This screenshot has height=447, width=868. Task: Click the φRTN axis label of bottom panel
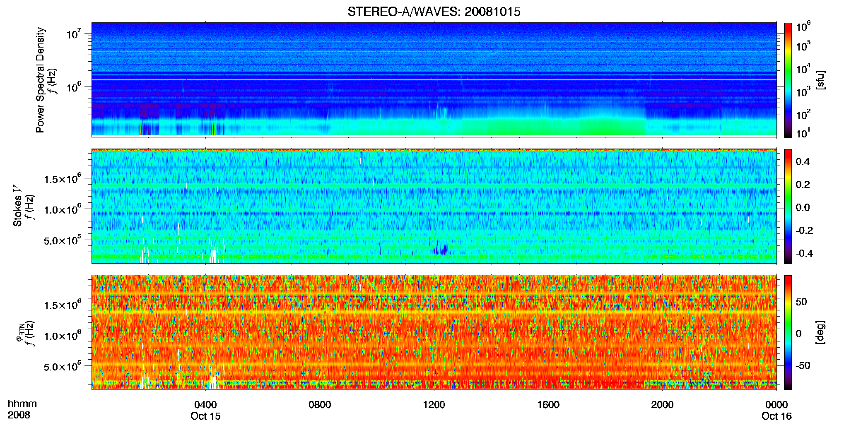tap(19, 333)
